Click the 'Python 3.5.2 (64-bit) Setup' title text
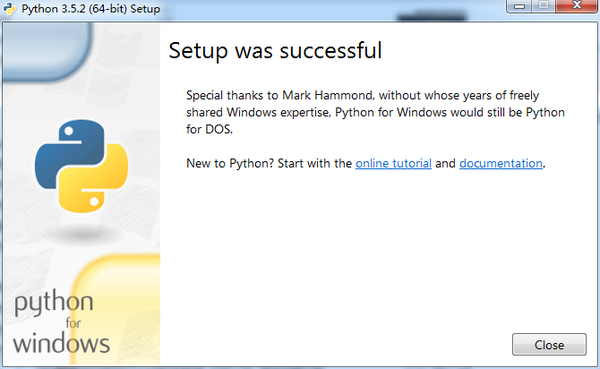The image size is (600, 369). [91, 8]
